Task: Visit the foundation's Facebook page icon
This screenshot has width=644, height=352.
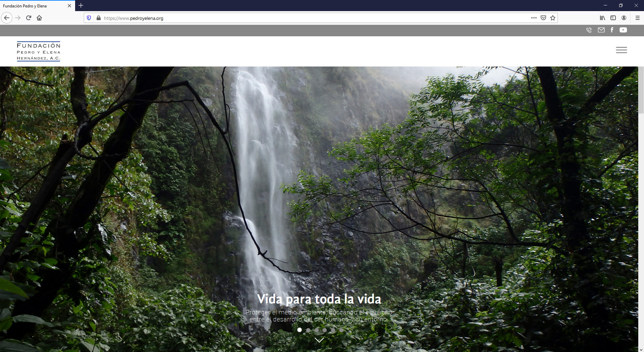Action: click(612, 30)
